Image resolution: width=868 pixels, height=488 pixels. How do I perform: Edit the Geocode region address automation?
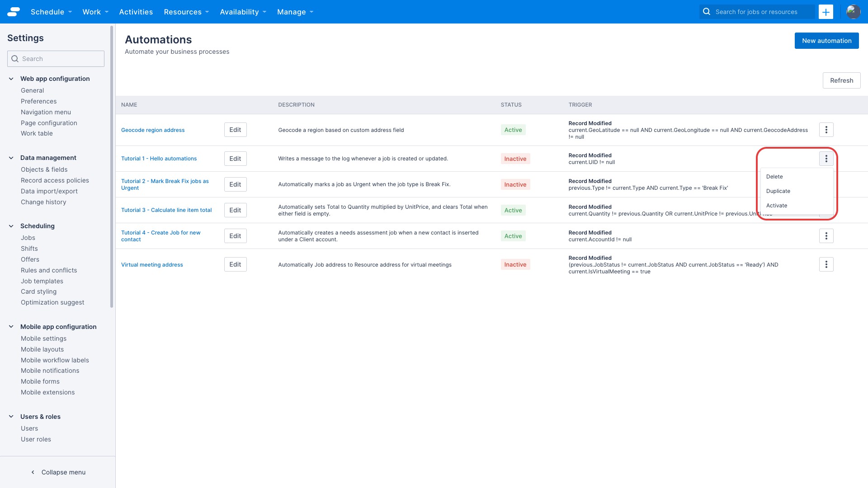click(x=235, y=130)
